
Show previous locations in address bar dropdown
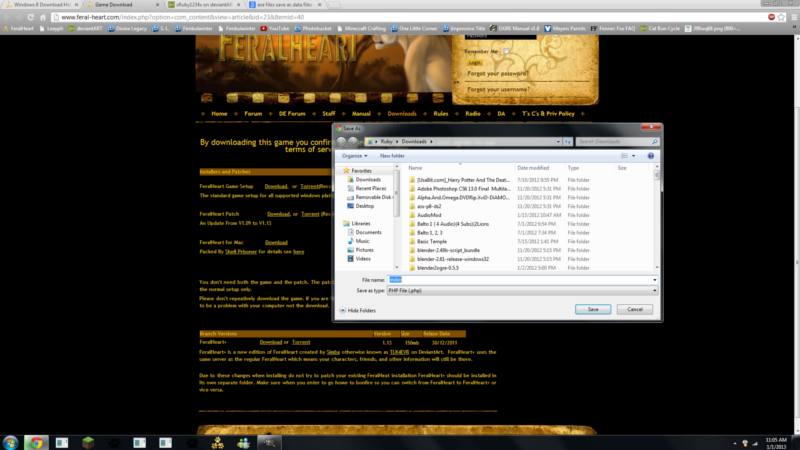coord(558,141)
